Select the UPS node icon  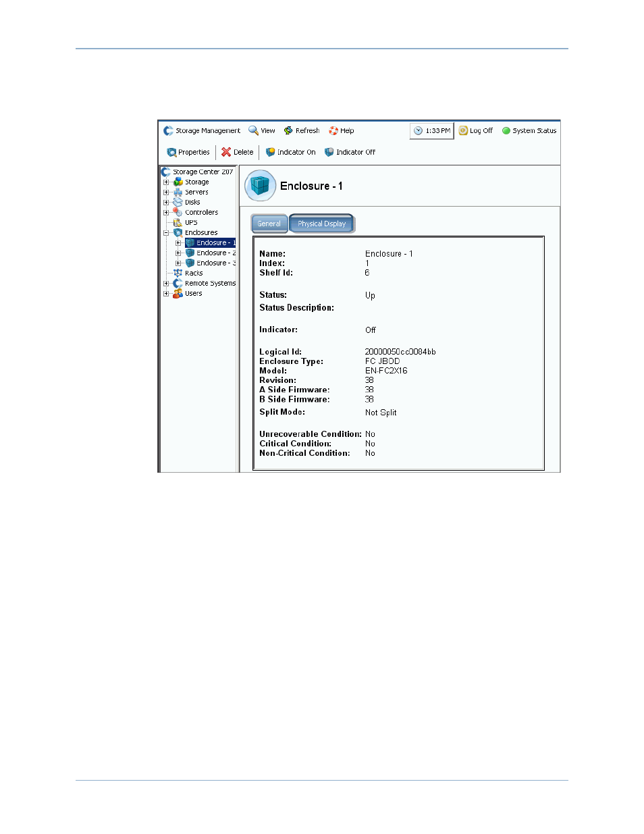click(178, 223)
